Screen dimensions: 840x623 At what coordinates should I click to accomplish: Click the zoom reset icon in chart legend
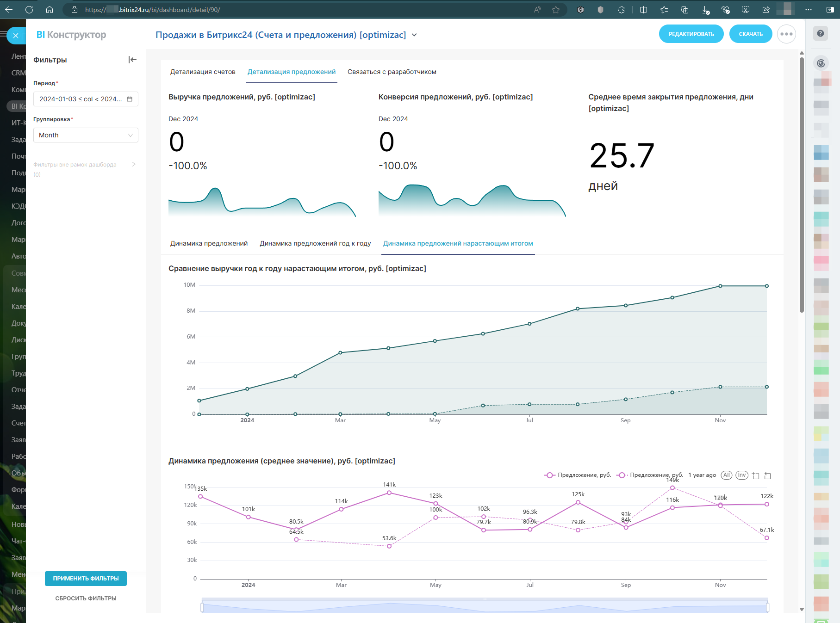pyautogui.click(x=767, y=475)
